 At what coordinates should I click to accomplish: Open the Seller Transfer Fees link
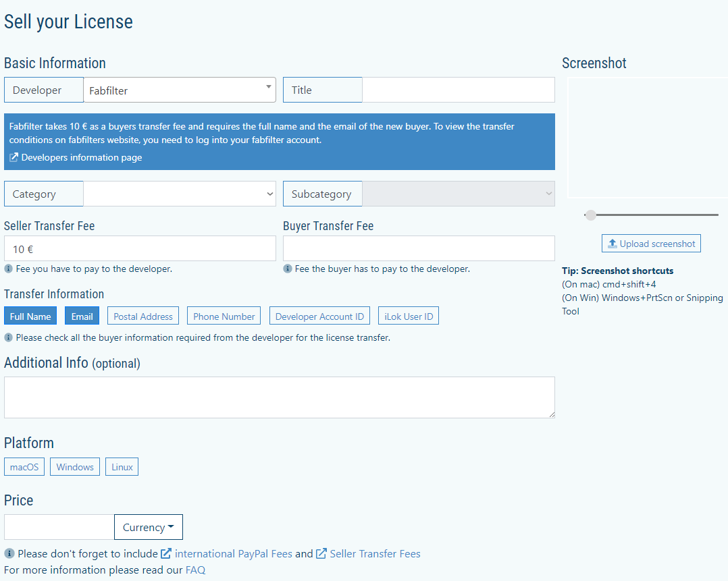(375, 553)
